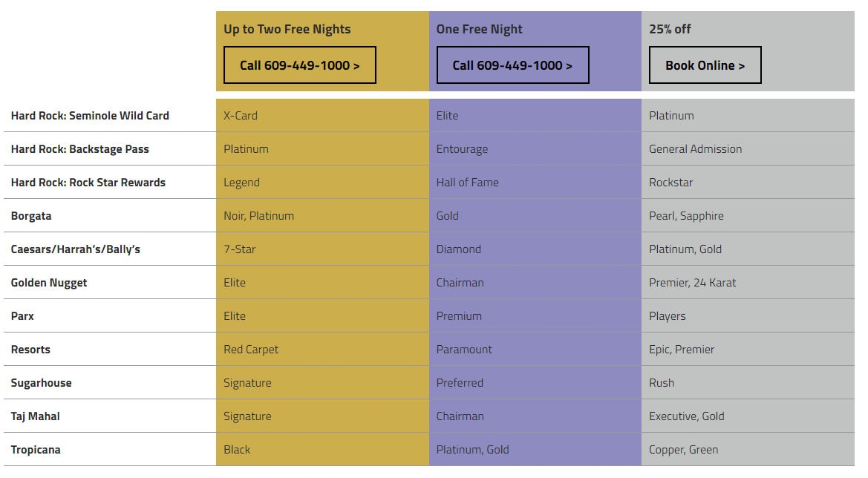This screenshot has width=868, height=478.
Task: Click the Parx row label
Action: (x=22, y=316)
